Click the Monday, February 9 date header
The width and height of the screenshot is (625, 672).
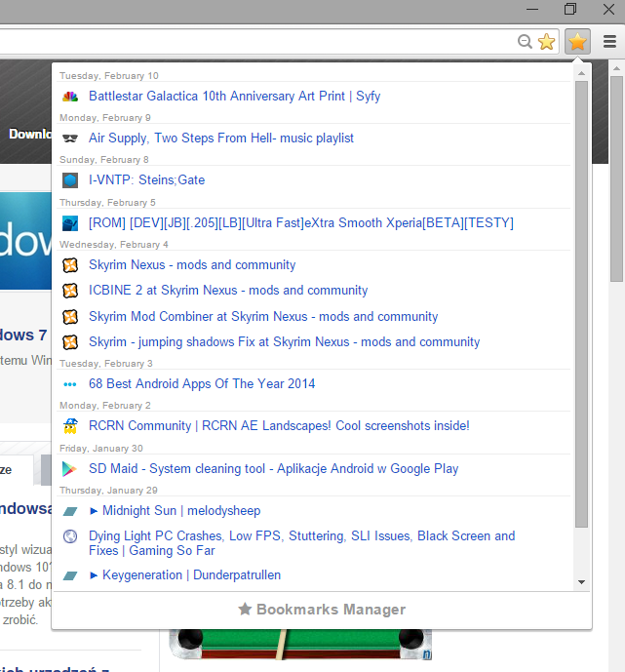(105, 118)
